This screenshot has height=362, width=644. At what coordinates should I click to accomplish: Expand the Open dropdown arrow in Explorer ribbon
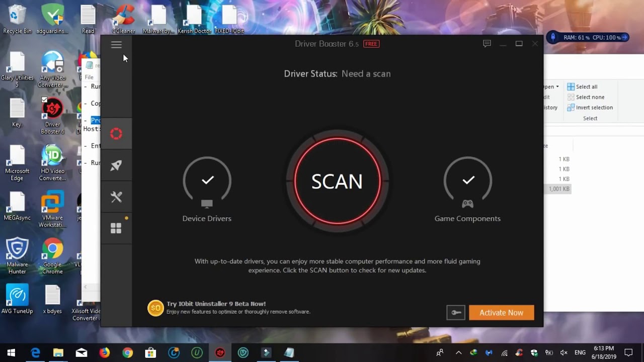click(x=557, y=87)
